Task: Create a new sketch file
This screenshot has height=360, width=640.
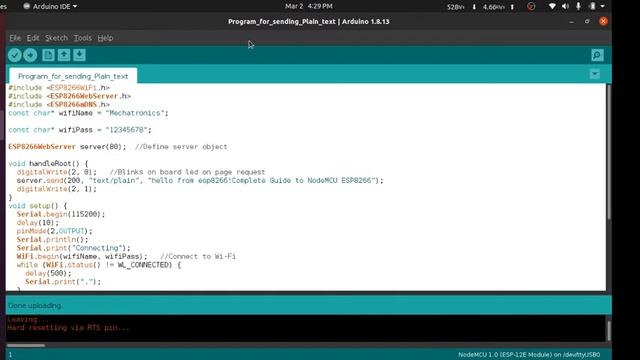Action: click(48, 55)
